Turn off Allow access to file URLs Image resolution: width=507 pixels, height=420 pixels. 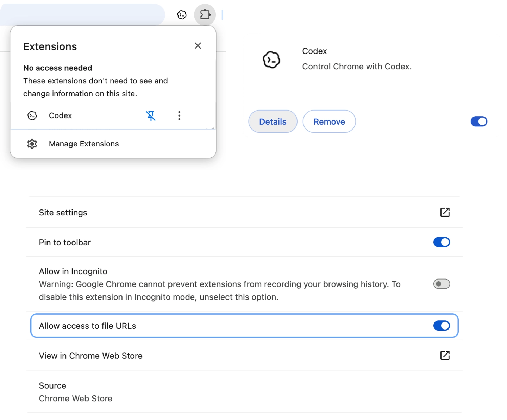click(442, 326)
